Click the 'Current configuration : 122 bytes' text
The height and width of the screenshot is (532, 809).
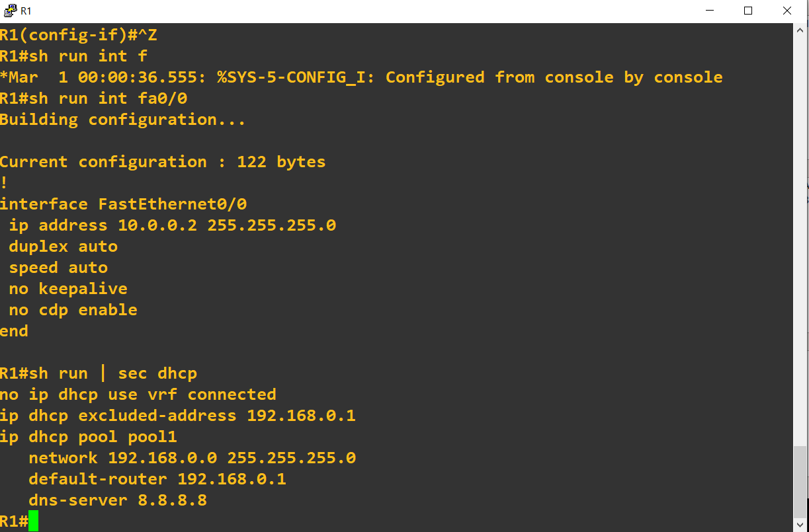click(162, 161)
